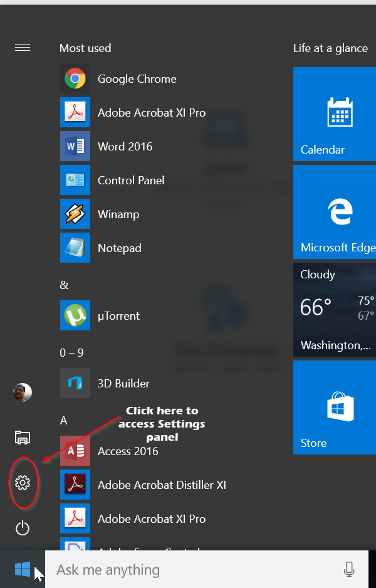Click the user account picture
Screen dimensions: 376x588
[x=23, y=392]
